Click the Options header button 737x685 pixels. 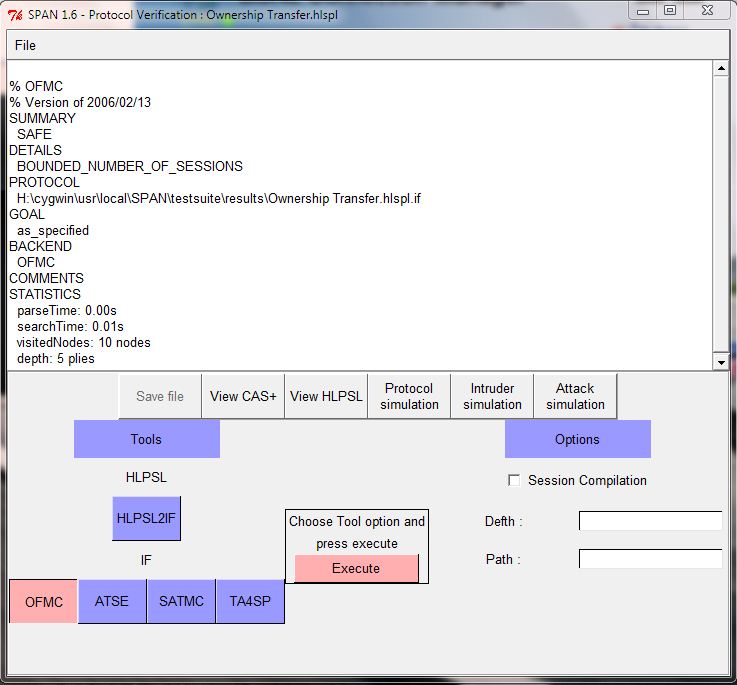click(577, 439)
